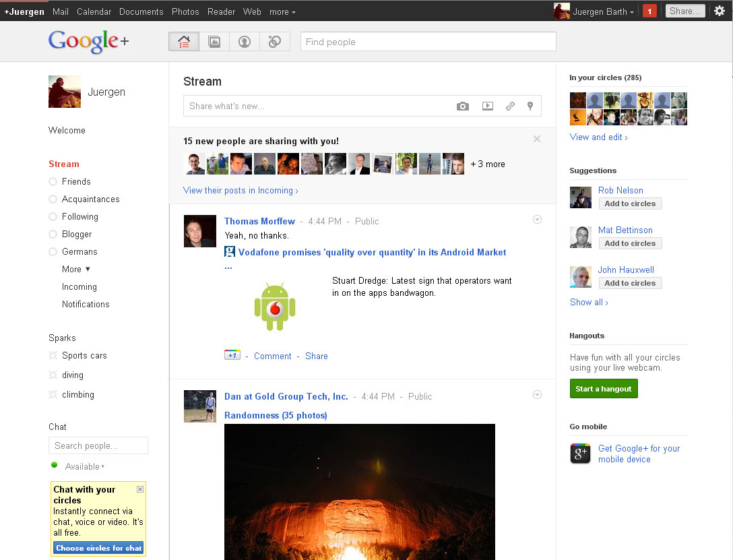Open the Home stream icon in navigation
This screenshot has height=560, width=733.
pyautogui.click(x=184, y=42)
